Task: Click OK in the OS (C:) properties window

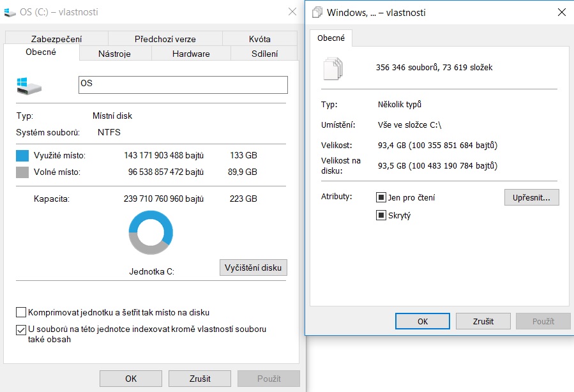Action: pyautogui.click(x=131, y=379)
